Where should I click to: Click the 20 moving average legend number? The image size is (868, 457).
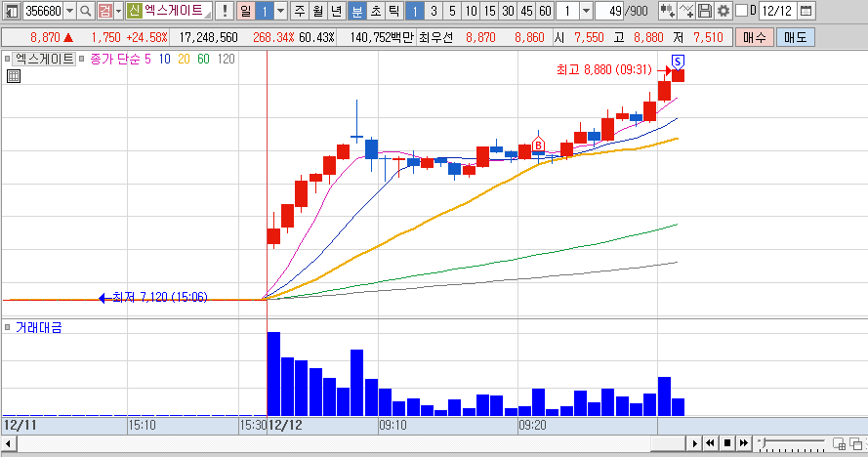[x=184, y=59]
